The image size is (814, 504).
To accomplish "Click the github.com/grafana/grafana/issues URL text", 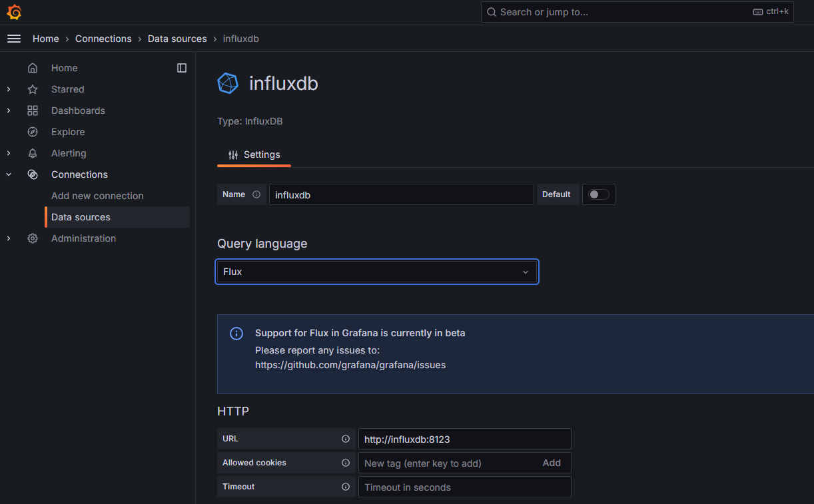I will [x=350, y=365].
